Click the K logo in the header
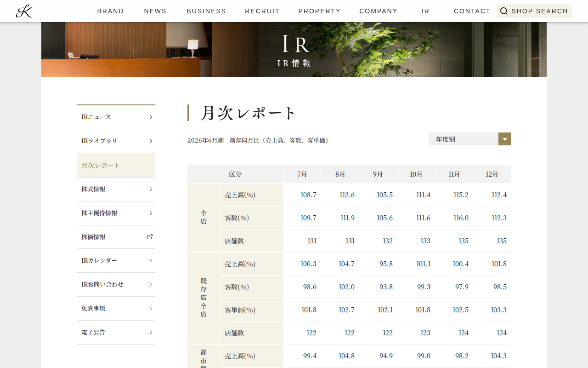 pos(24,11)
